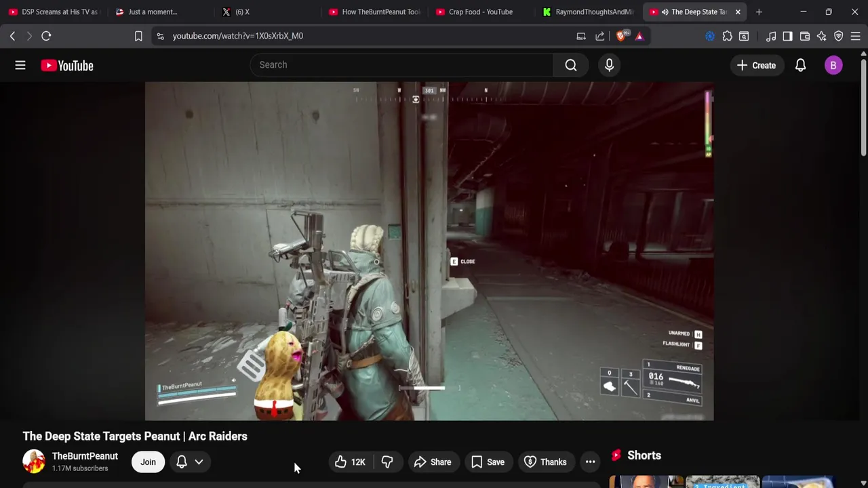Click the scrollbar down arrow

[863, 483]
